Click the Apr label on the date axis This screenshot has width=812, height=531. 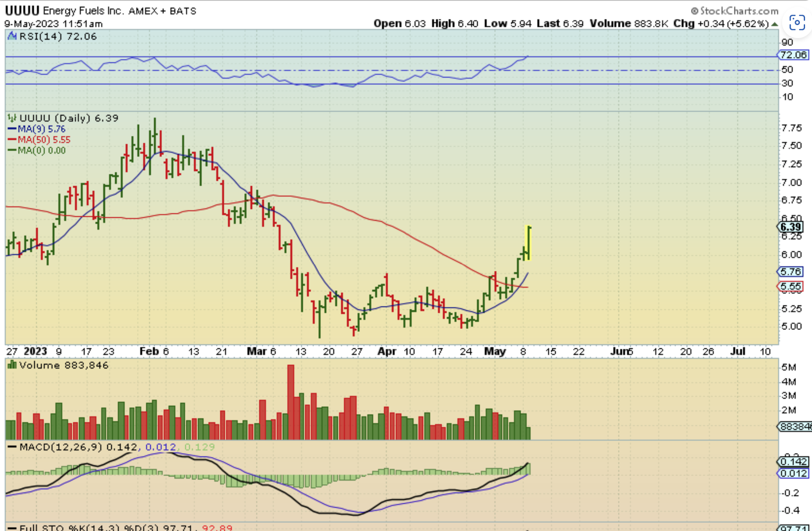pos(387,351)
